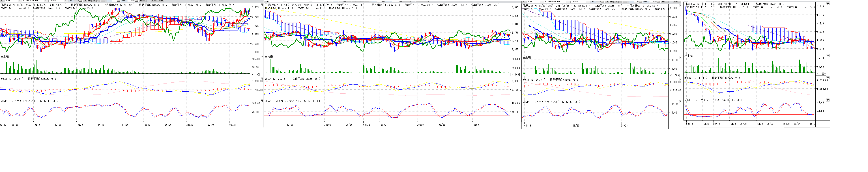This screenshot has height=172, width=868.
Task: Select 週 timeframe button above 5分 chart
Action: coord(89,1)
